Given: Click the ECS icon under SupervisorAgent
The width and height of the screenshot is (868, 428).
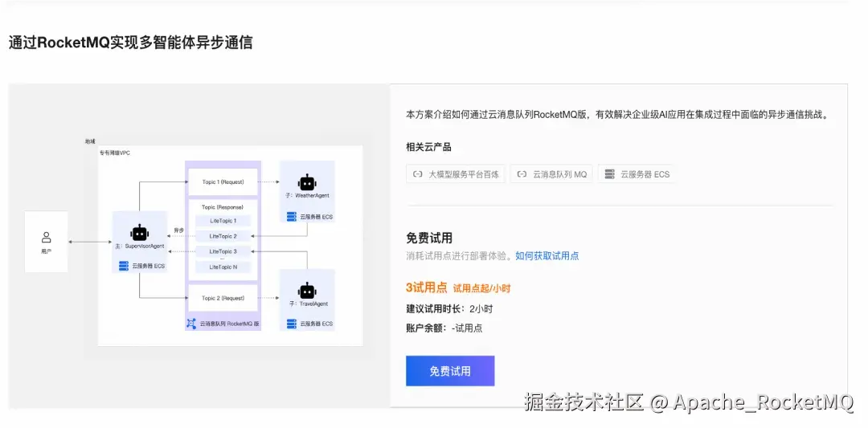Looking at the screenshot, I should 124,266.
